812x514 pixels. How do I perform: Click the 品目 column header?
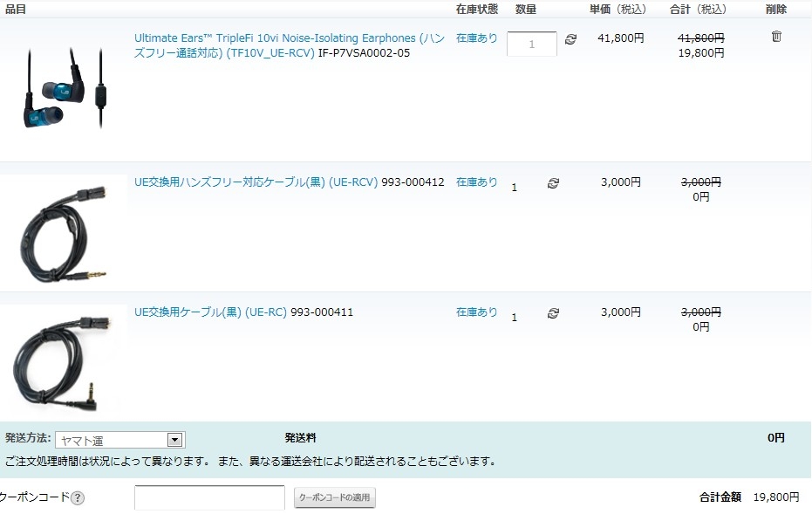pos(16,10)
